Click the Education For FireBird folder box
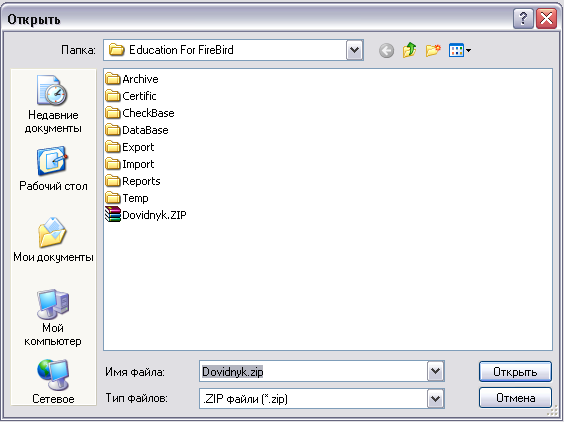 pyautogui.click(x=233, y=50)
